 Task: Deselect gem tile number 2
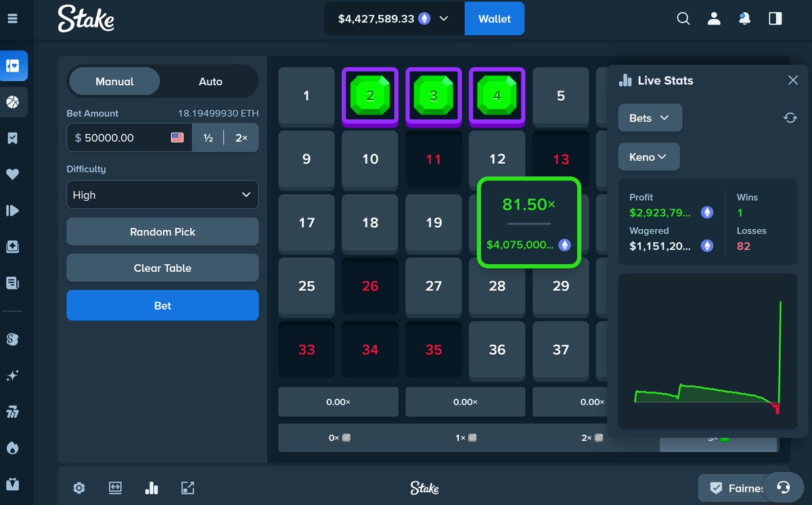coord(370,96)
